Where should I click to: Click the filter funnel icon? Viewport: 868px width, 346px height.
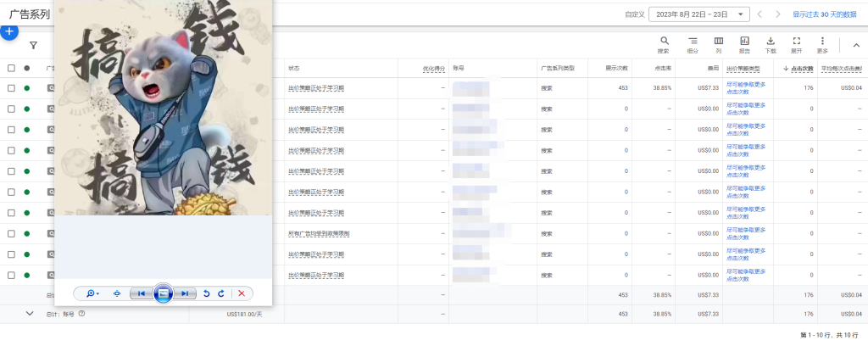33,46
